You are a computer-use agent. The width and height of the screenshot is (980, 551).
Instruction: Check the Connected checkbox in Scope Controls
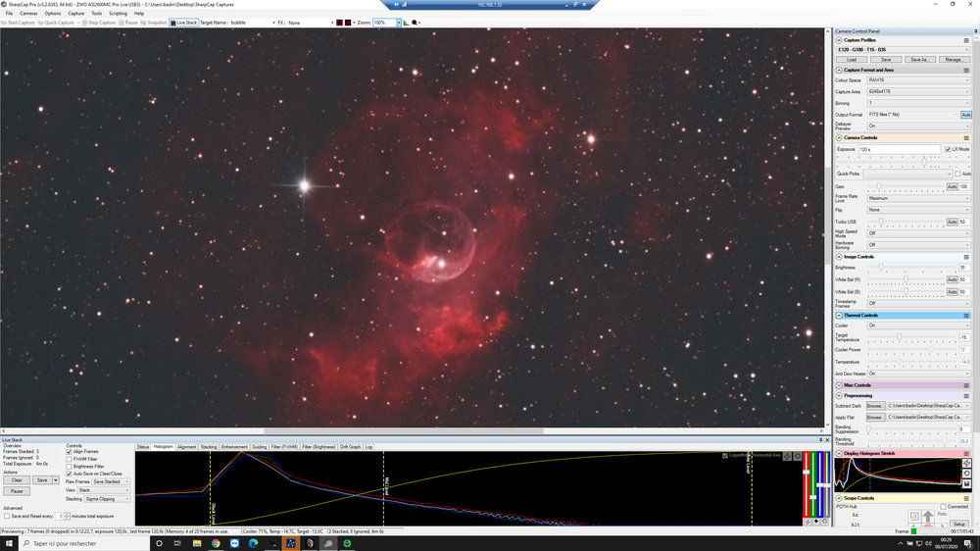(943, 507)
